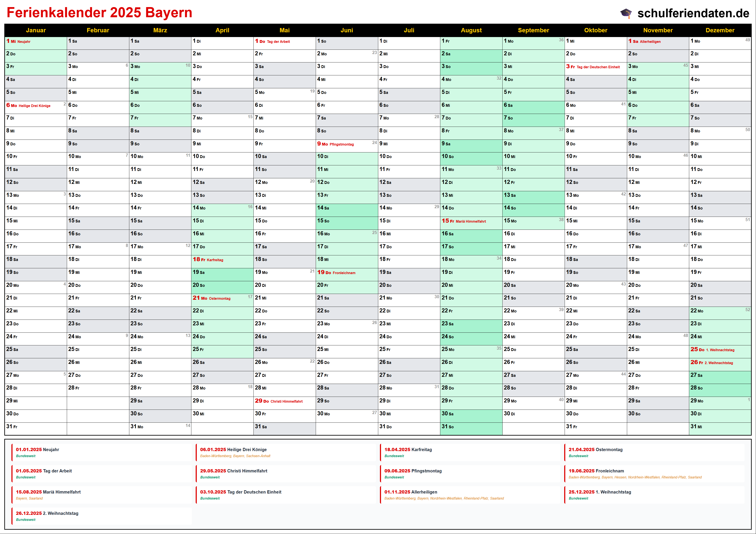Click the Karfreitag cell on 18 April

point(215,260)
